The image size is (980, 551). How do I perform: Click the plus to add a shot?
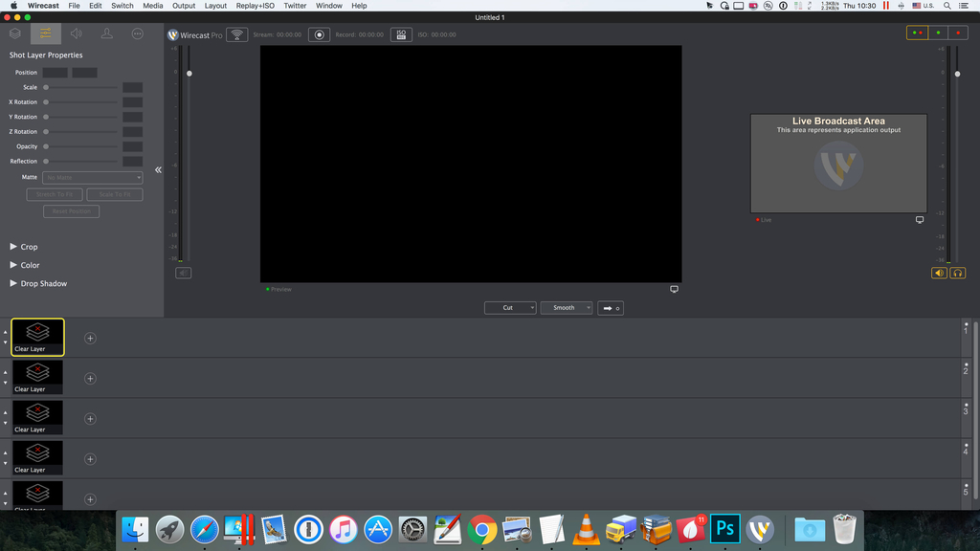tap(89, 337)
